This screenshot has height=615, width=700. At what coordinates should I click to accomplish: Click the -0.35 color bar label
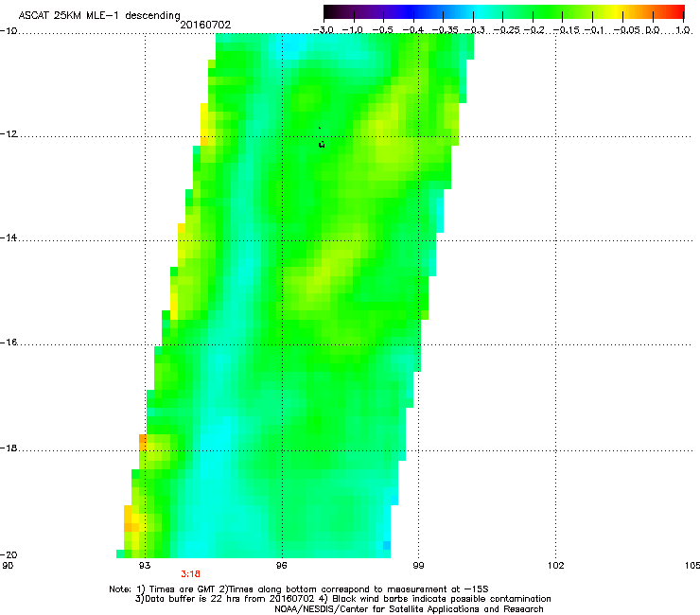(x=446, y=30)
